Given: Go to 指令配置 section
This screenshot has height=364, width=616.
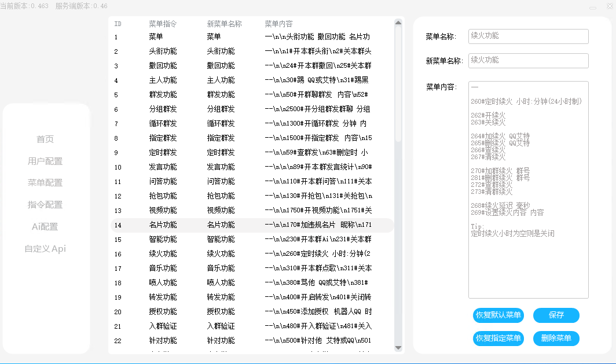Looking at the screenshot, I should pyautogui.click(x=45, y=205).
